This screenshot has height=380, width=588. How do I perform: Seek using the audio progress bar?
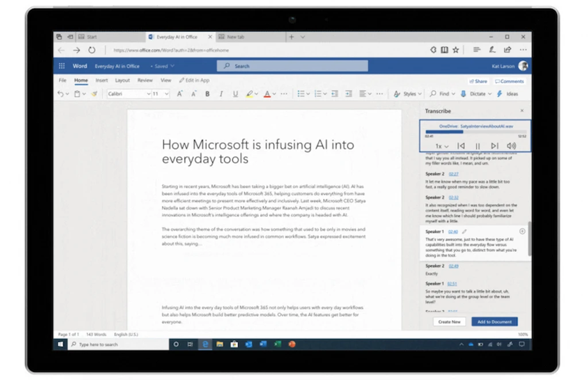[475, 132]
